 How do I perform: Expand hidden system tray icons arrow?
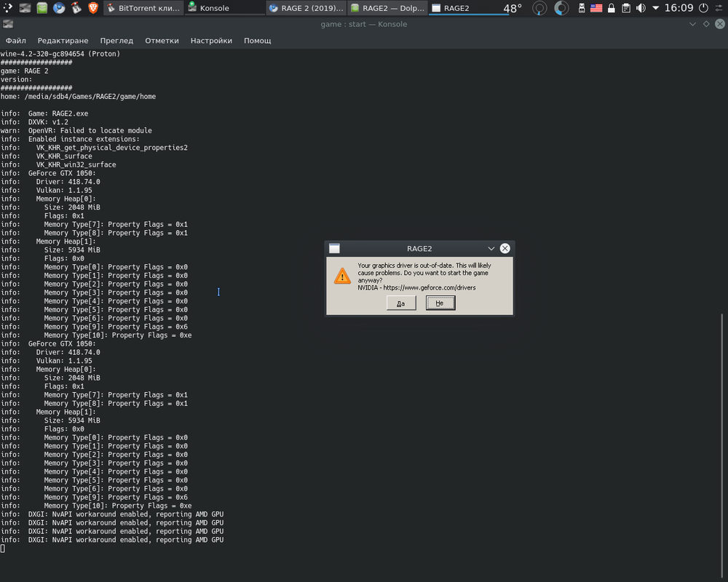[656, 8]
